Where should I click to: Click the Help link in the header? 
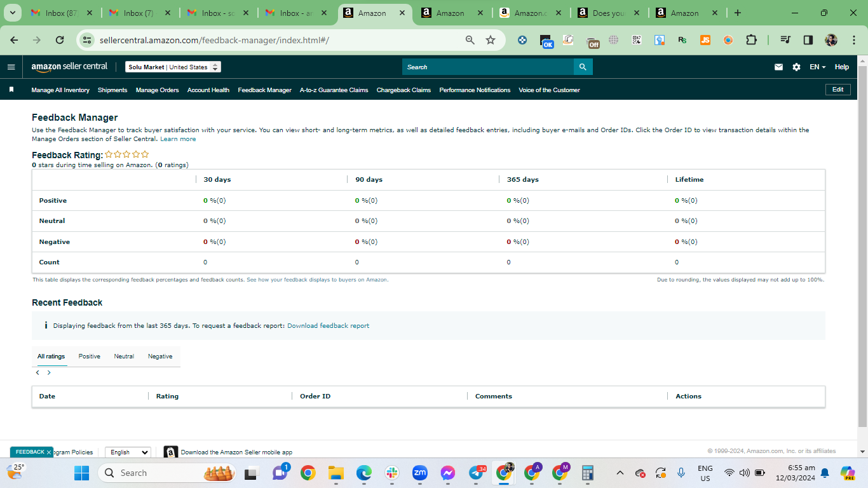[x=842, y=67]
